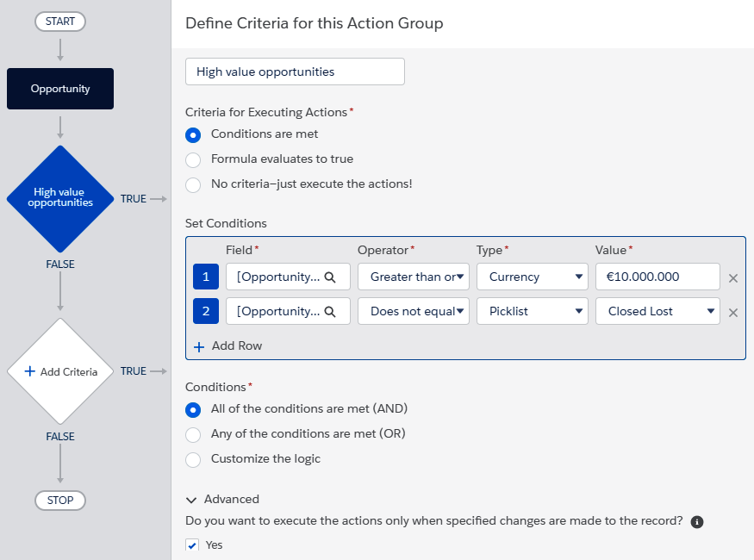This screenshot has height=560, width=754.
Task: Uncheck the Yes checkbox under Advanced
Action: pyautogui.click(x=192, y=545)
